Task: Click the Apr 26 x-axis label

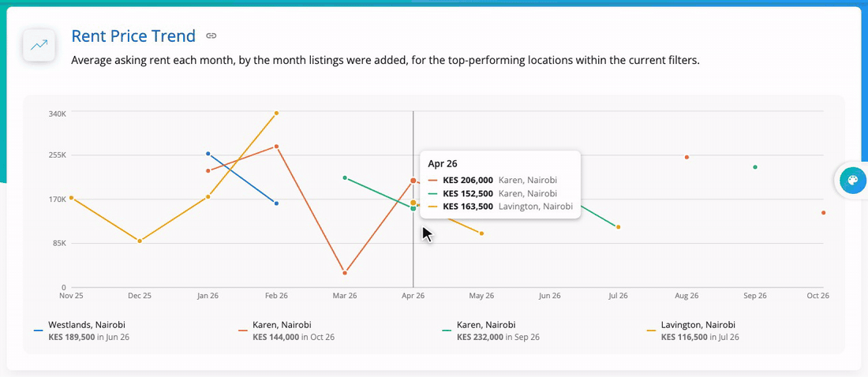Action: (x=413, y=297)
